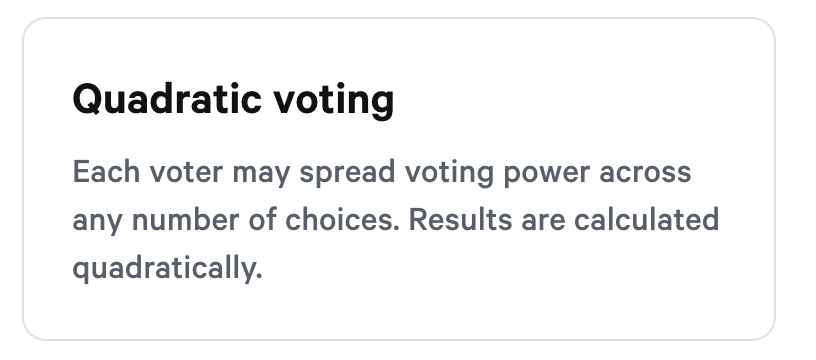
Task: Click the word 'voter' in the description
Action: (x=186, y=173)
